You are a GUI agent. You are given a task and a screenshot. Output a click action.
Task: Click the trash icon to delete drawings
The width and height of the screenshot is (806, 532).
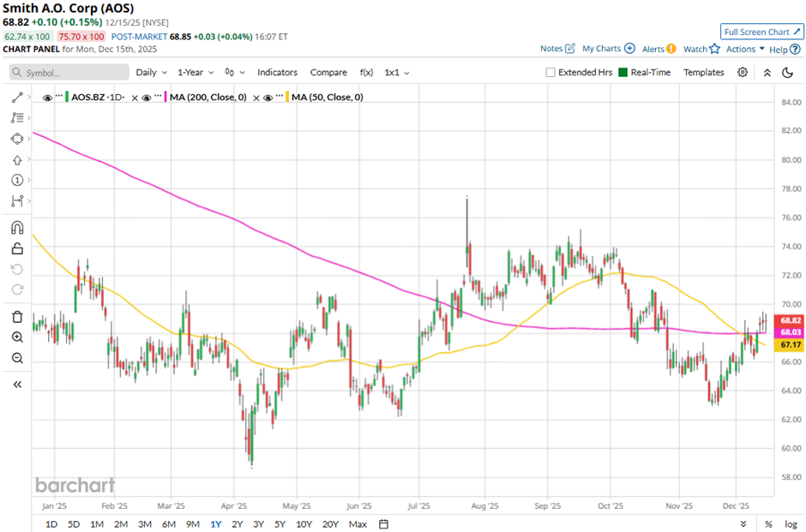17,317
